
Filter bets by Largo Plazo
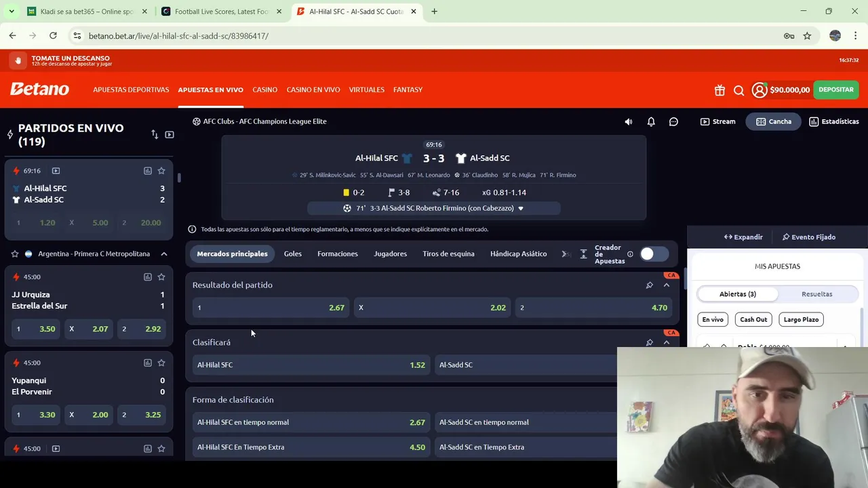(801, 320)
